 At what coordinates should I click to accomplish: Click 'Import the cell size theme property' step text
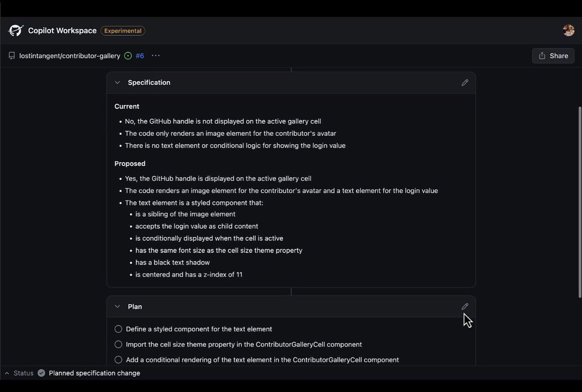tap(244, 345)
